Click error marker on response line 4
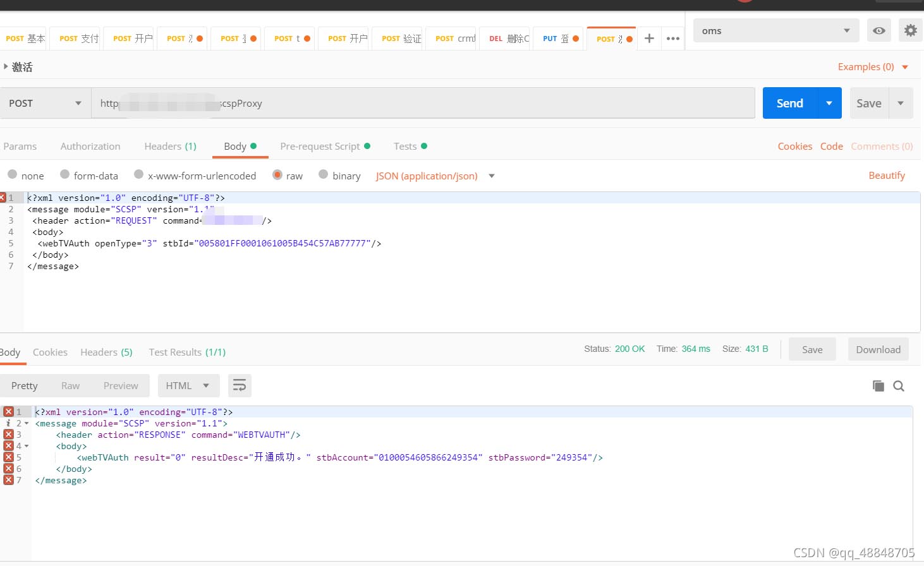924x566 pixels. (x=8, y=446)
